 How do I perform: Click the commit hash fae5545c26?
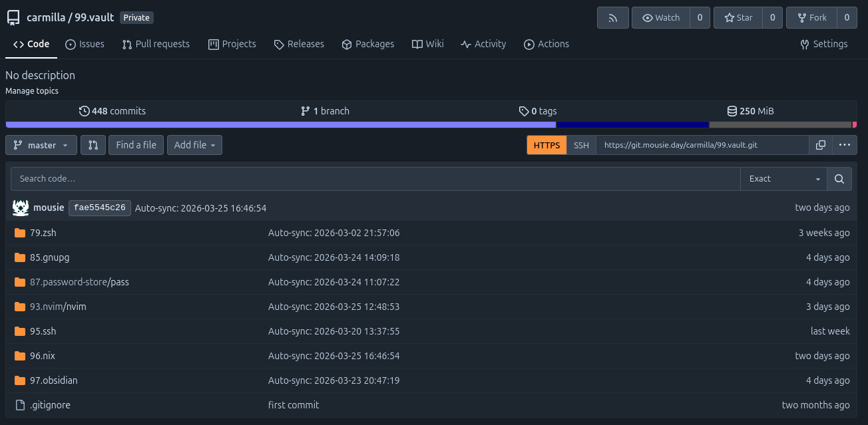(x=100, y=208)
